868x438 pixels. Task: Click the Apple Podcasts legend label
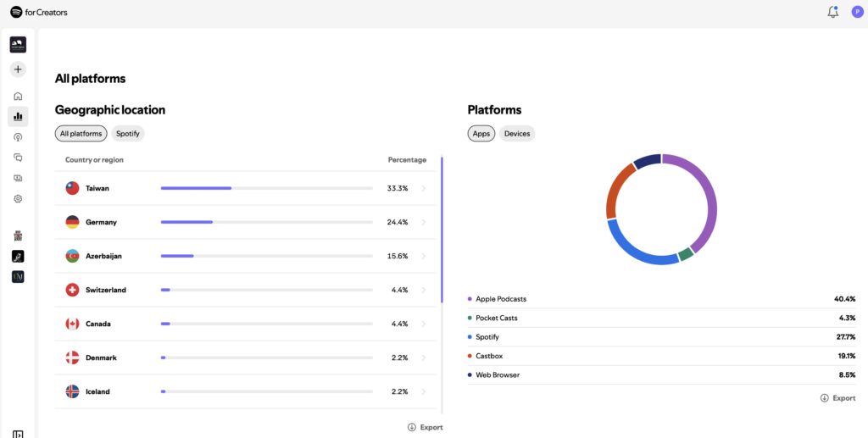point(501,299)
